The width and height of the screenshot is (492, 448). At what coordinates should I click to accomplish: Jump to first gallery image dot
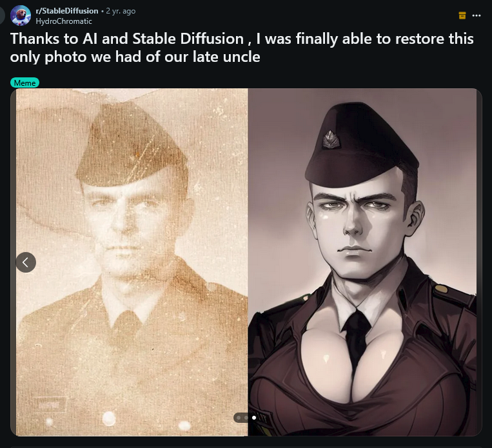(x=239, y=418)
